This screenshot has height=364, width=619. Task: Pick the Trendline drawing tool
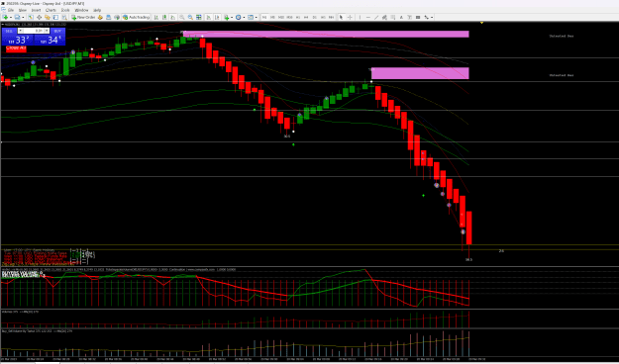pos(376,18)
